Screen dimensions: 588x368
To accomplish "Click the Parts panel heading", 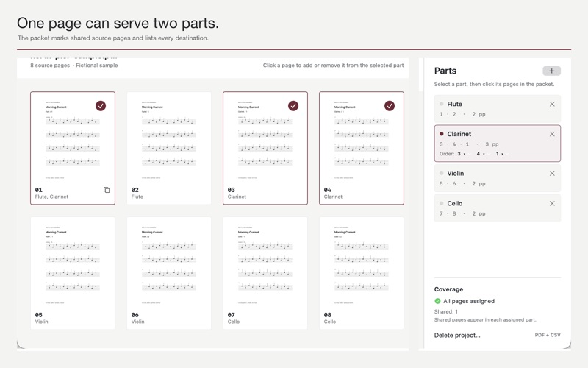I will coord(445,71).
